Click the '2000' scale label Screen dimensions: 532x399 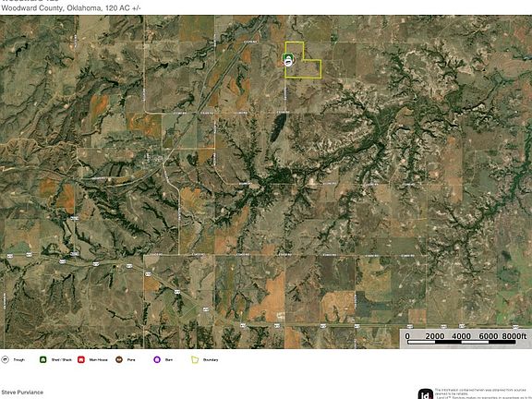point(435,336)
